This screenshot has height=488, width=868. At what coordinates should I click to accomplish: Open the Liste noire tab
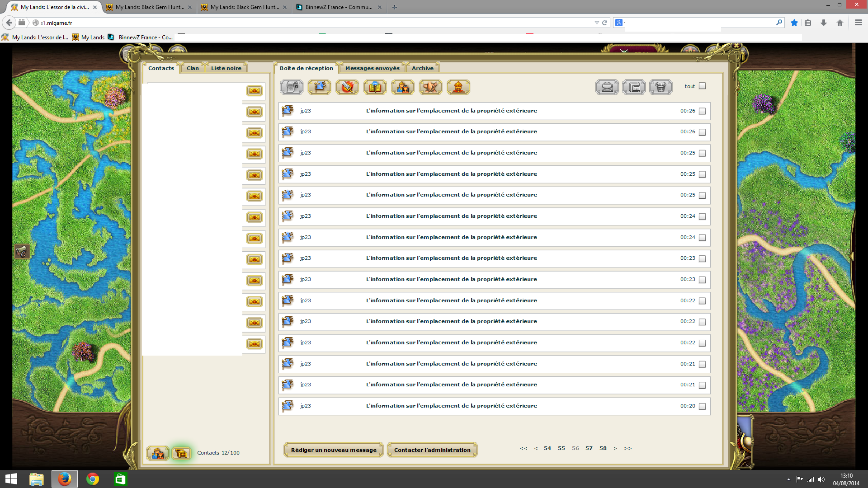click(226, 68)
